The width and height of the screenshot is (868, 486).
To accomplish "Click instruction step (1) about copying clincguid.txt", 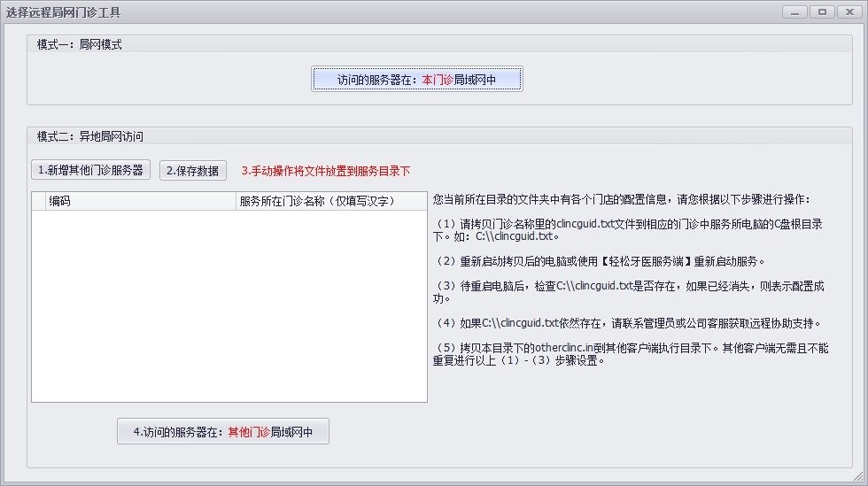I will 629,230.
